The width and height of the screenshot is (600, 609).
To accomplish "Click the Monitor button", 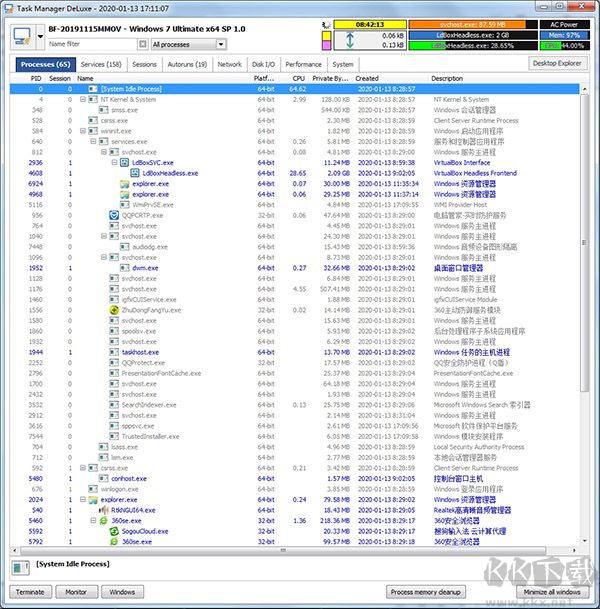I will (76, 592).
